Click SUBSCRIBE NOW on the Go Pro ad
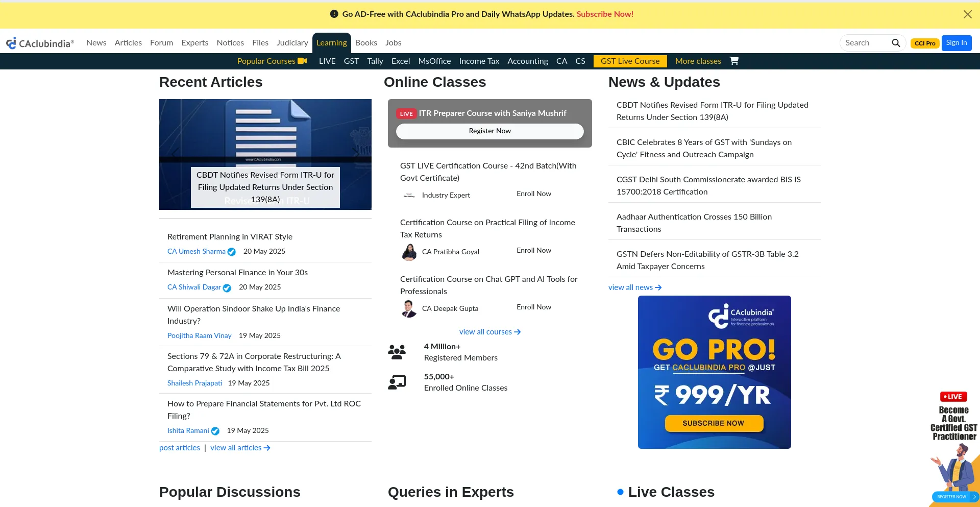 (714, 423)
